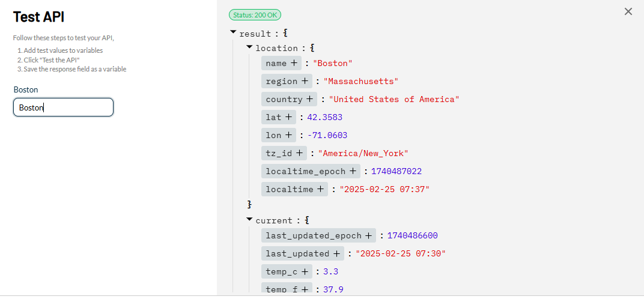This screenshot has width=644, height=305.
Task: Click plus icon beside localtime
Action: [320, 189]
